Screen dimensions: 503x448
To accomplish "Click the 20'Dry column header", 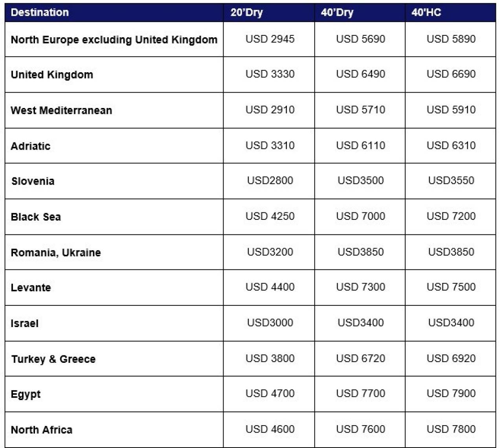I will 246,13.
